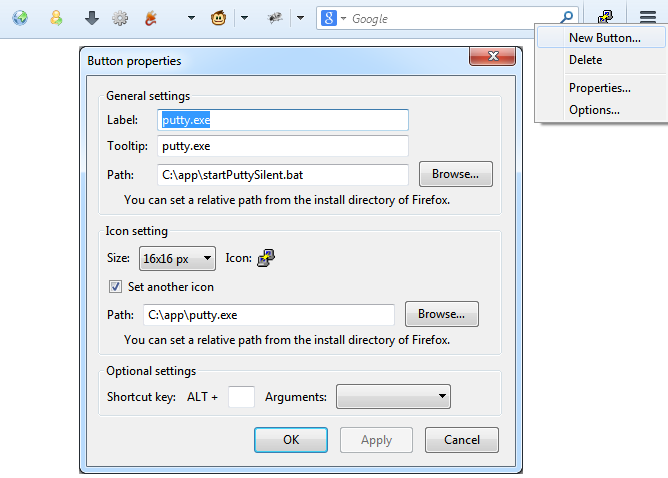Close the Button properties dialog
This screenshot has width=668, height=478.
click(493, 56)
